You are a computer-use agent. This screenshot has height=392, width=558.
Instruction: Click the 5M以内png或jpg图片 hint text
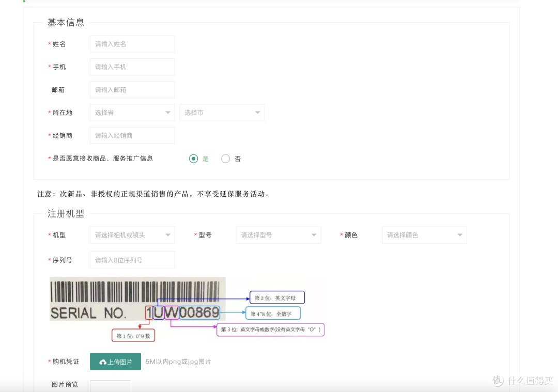178,362
